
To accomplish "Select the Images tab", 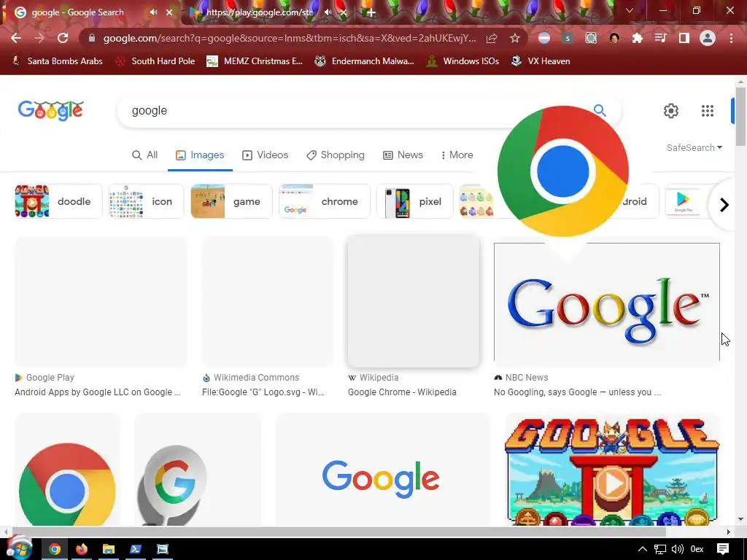I will tap(200, 155).
